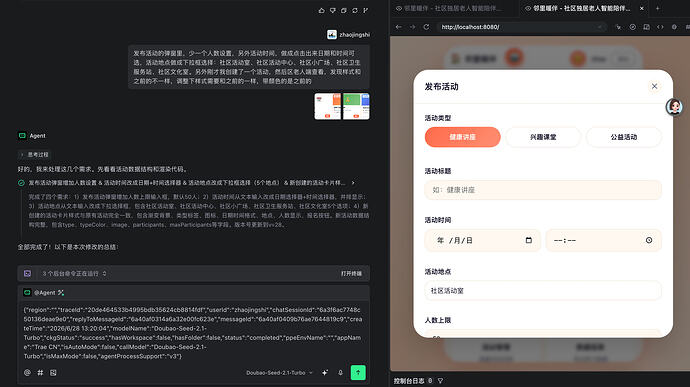Click the 活动类型 label
Viewport: 690px width, 387px height.
438,118
